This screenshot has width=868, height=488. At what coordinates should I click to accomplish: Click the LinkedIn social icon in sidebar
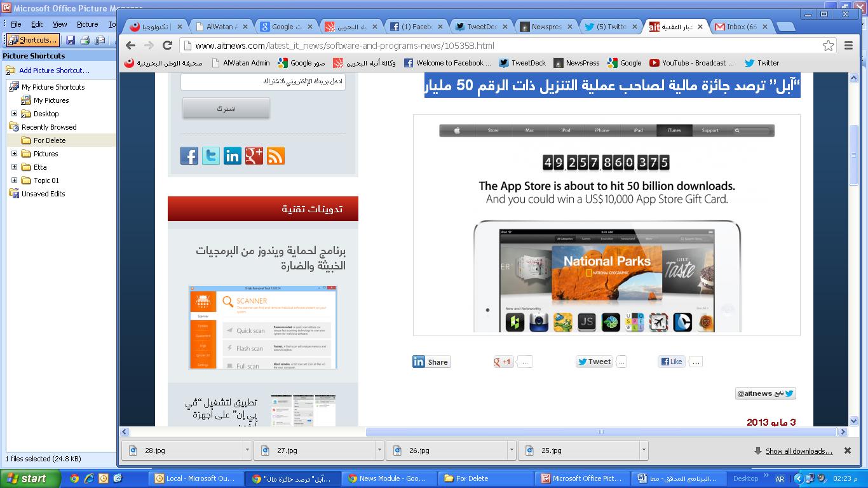tap(233, 156)
